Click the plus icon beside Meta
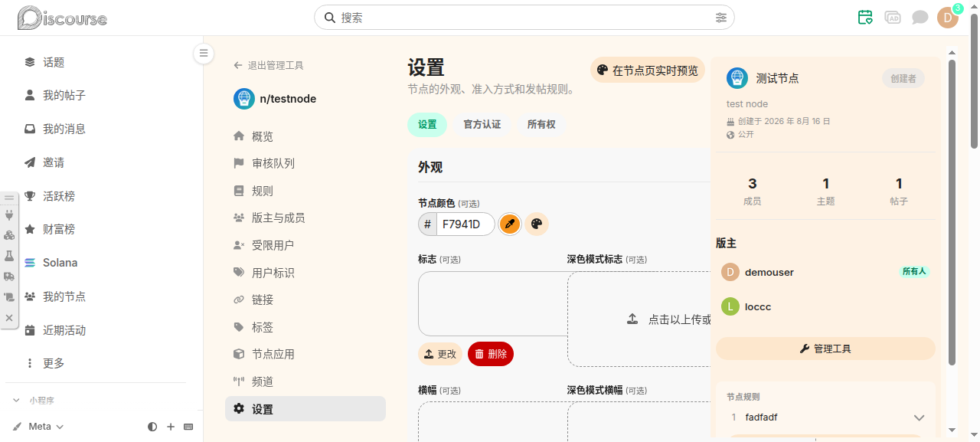 point(171,427)
